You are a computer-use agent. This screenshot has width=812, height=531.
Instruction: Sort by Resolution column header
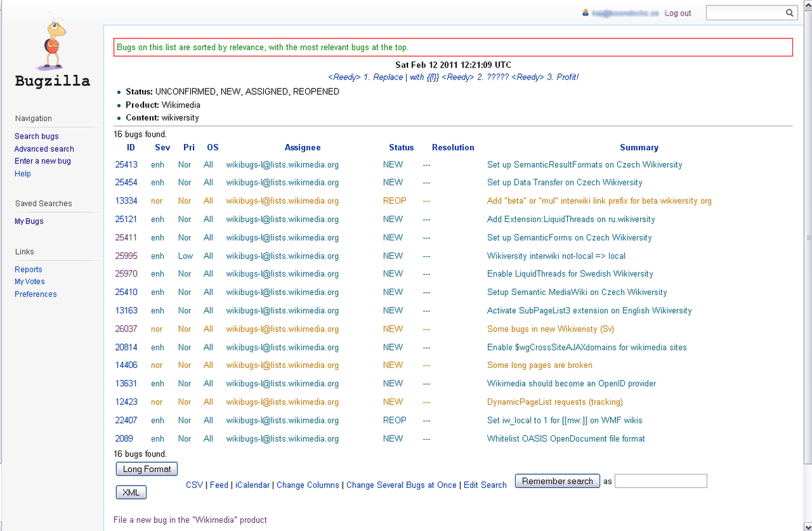pyautogui.click(x=453, y=147)
